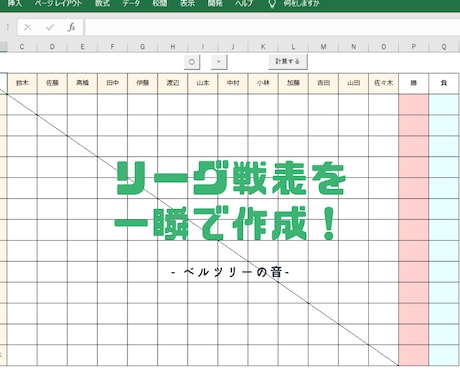The width and height of the screenshot is (460, 380).
Task: Select the 高橋 name cell
Action: point(82,83)
